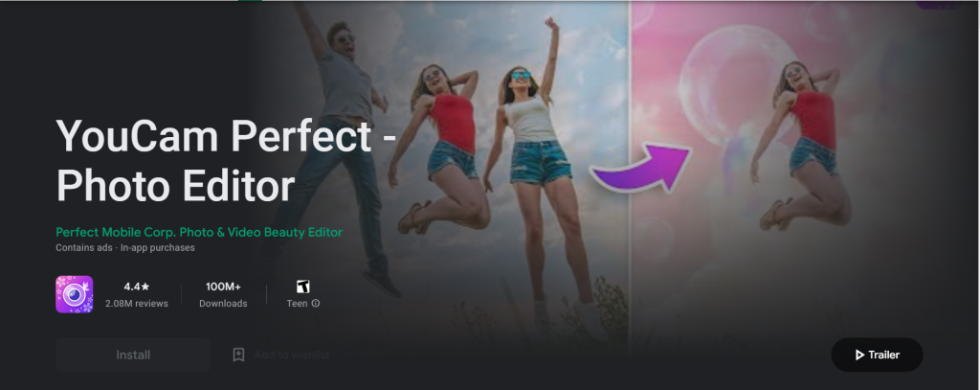Install the YouCam Perfect app
Screen dimensions: 980x390
click(133, 355)
